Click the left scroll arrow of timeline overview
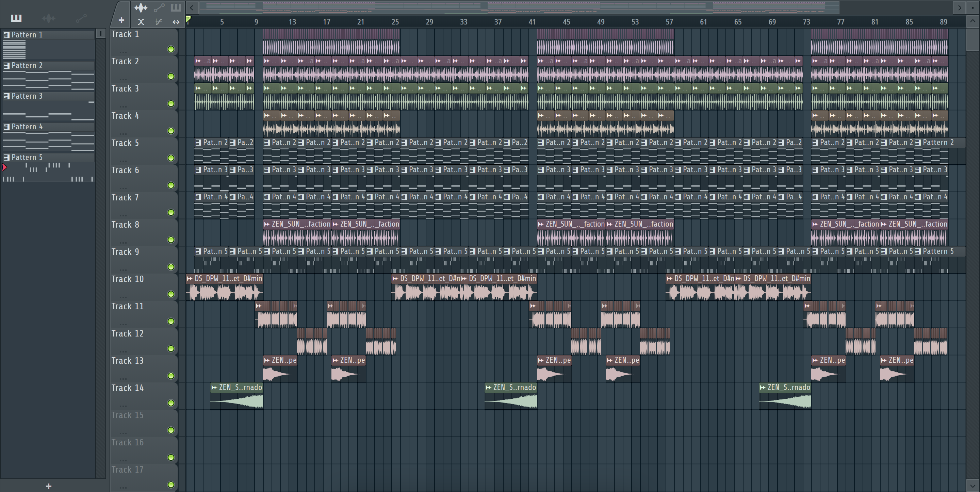The height and width of the screenshot is (492, 980). tap(192, 7)
